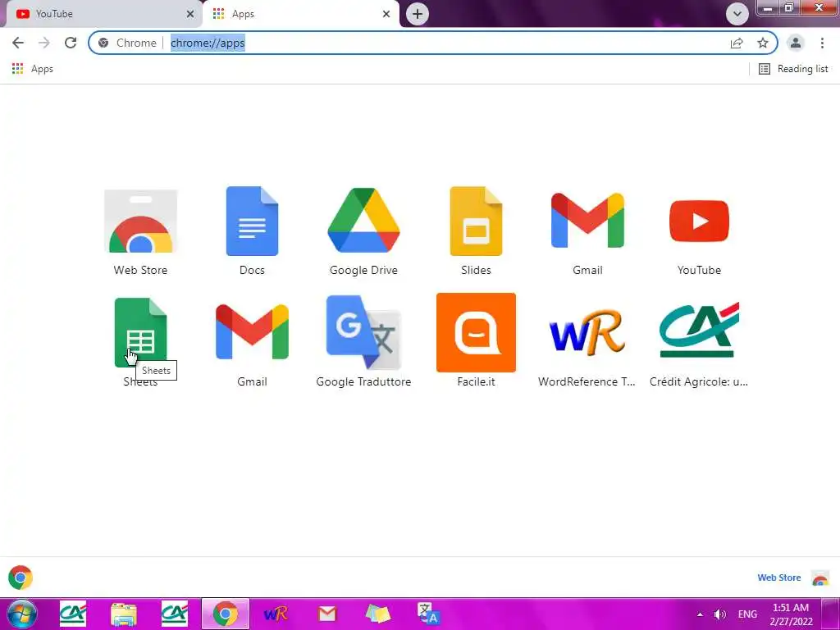Open the Web Store app icon
This screenshot has height=630, width=840.
[x=140, y=221]
